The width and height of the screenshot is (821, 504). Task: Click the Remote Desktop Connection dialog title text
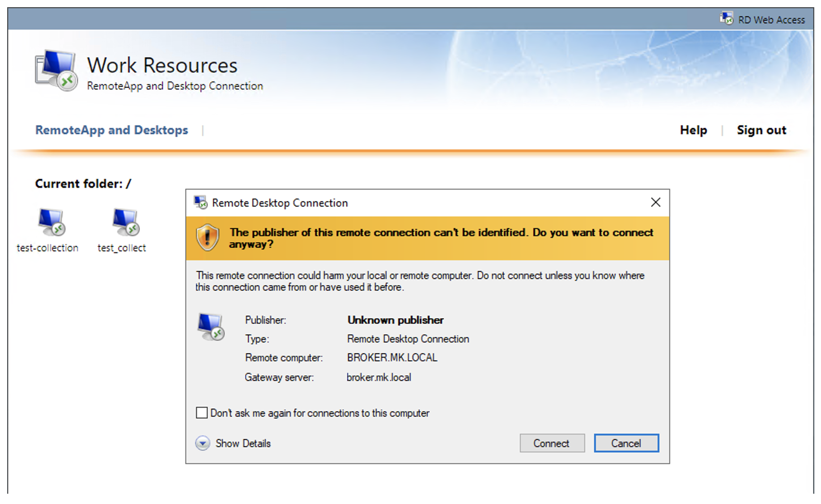click(x=280, y=203)
